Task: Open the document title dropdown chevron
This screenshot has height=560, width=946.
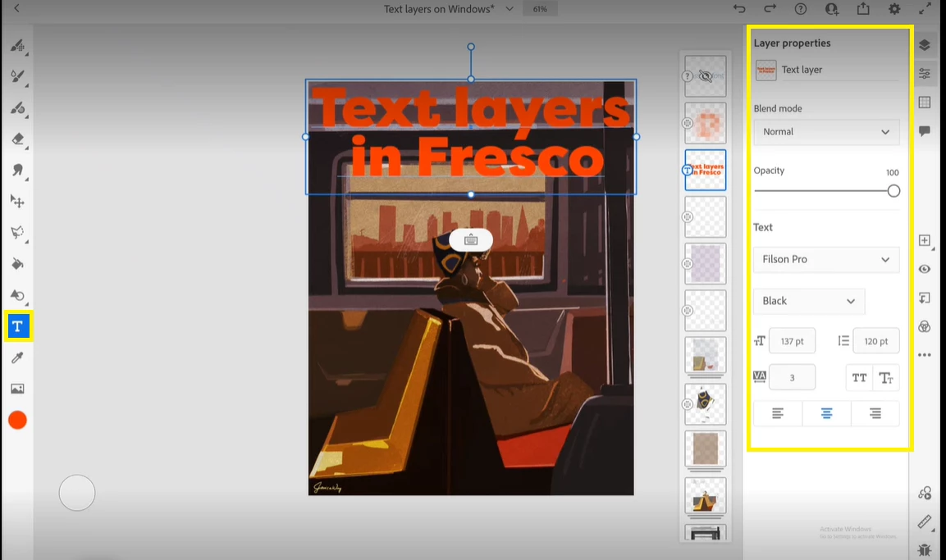Action: (x=510, y=9)
